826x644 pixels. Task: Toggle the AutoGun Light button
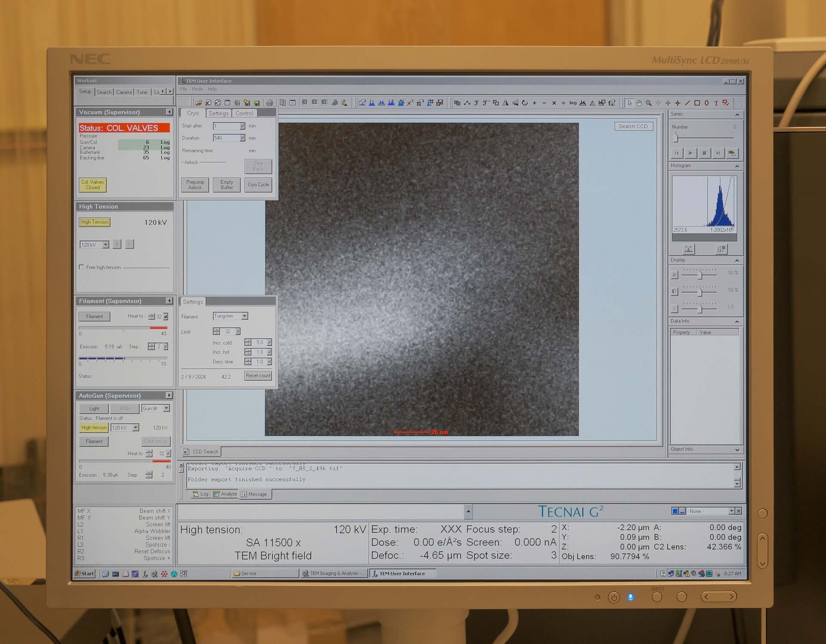point(94,408)
